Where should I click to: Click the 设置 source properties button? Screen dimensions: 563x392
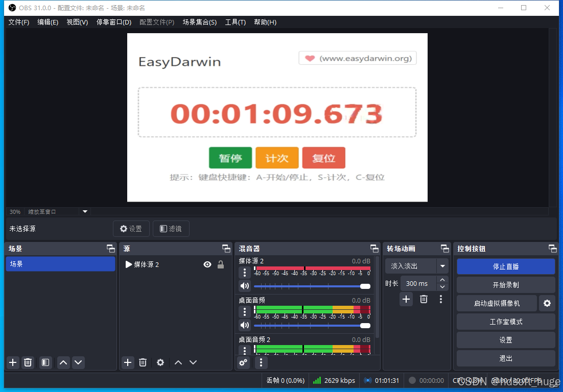[x=131, y=229]
